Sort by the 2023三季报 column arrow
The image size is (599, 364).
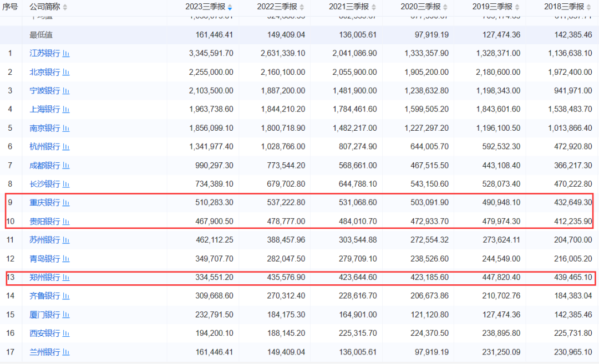(230, 7)
